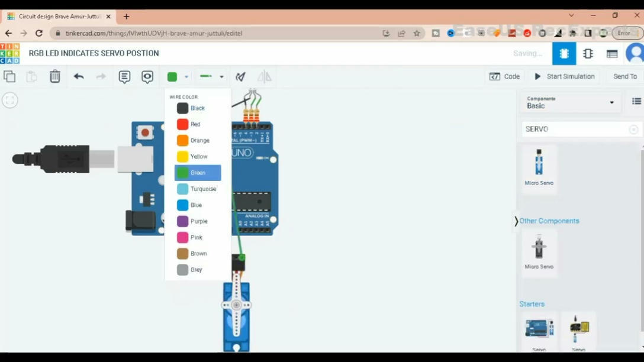Choose Purple from wire colors
644x362 pixels.
(198, 221)
